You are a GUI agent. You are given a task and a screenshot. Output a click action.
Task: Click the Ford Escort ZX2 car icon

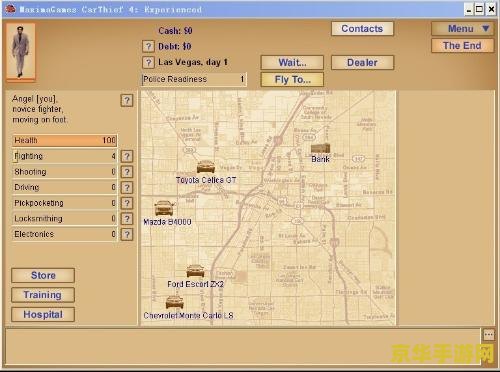195,271
